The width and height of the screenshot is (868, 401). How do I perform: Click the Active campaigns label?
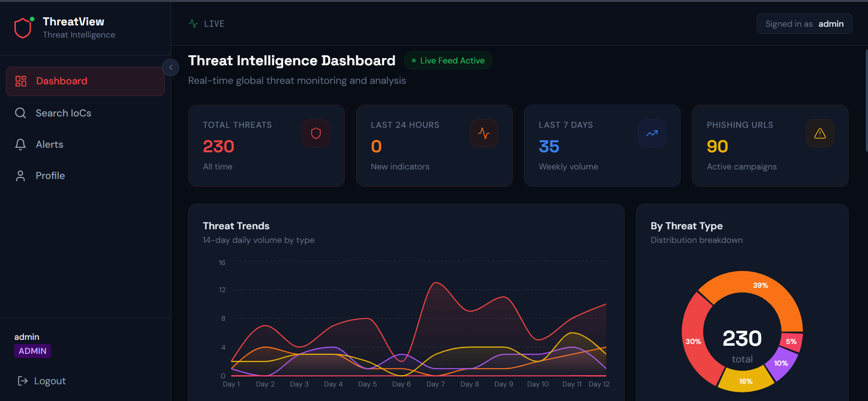742,167
